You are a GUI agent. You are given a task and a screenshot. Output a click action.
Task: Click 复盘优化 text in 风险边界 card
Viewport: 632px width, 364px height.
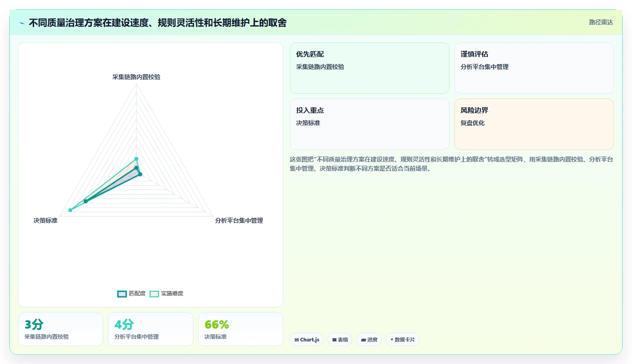pyautogui.click(x=473, y=123)
